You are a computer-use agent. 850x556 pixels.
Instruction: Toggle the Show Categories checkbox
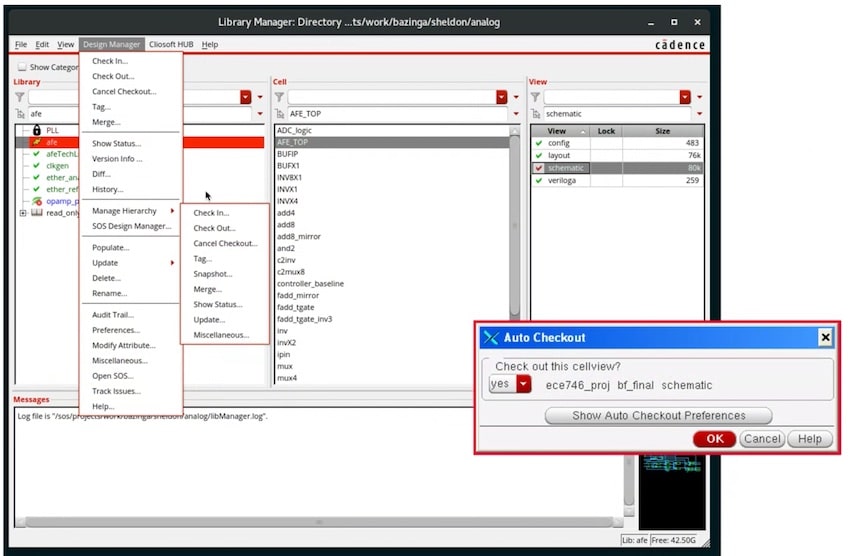point(22,67)
